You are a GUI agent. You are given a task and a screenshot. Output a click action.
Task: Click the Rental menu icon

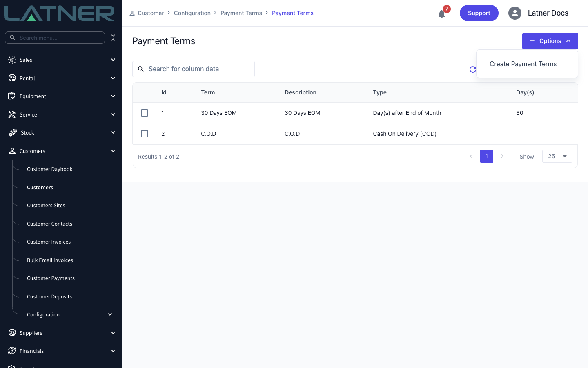tap(12, 78)
